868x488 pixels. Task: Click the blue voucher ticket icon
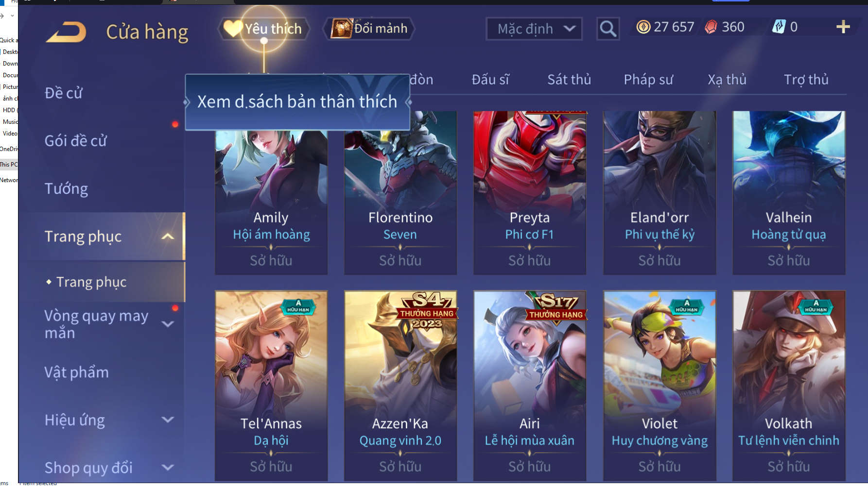click(779, 27)
